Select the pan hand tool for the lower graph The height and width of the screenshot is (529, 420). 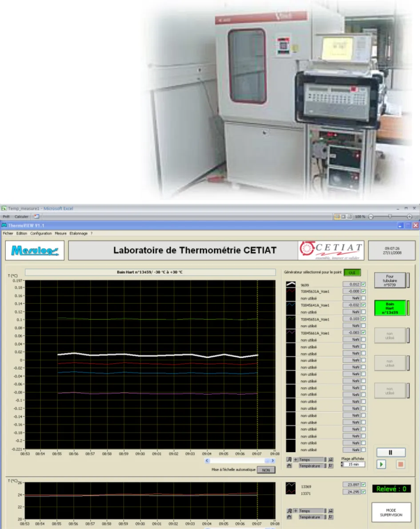289,517
